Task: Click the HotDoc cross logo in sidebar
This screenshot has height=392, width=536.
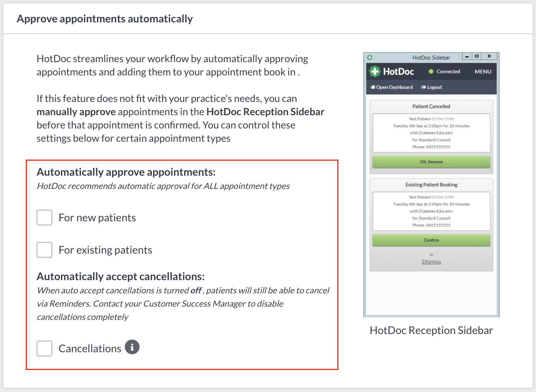Action: 375,71
